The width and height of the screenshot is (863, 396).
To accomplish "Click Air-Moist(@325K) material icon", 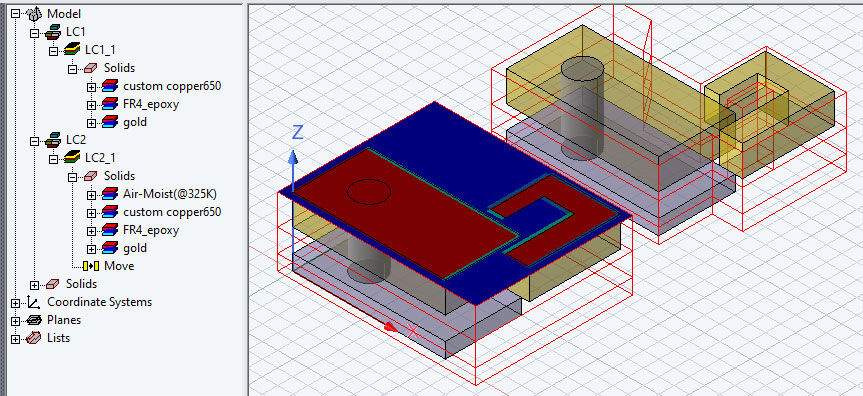I will tap(110, 194).
